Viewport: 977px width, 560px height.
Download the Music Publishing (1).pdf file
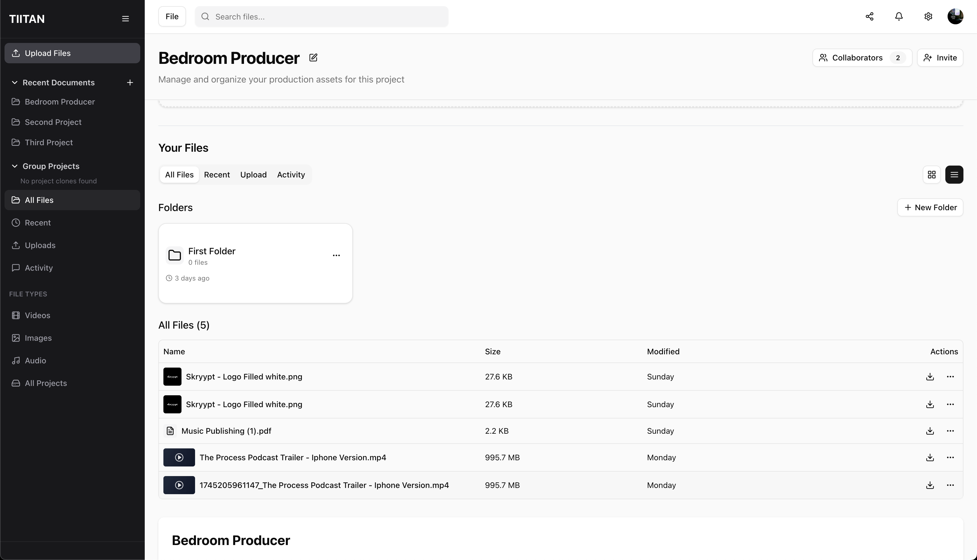coord(930,431)
